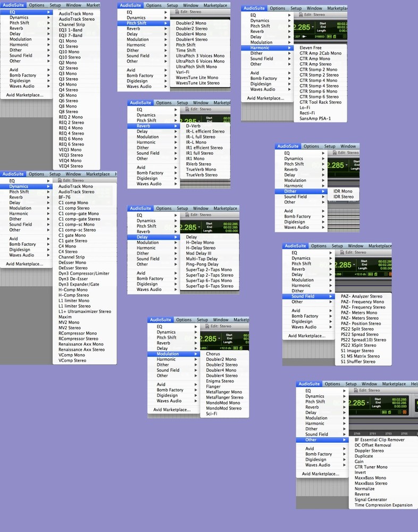Viewport: 418px width, 532px height.
Task: Open VComp Stereo
Action: click(72, 360)
